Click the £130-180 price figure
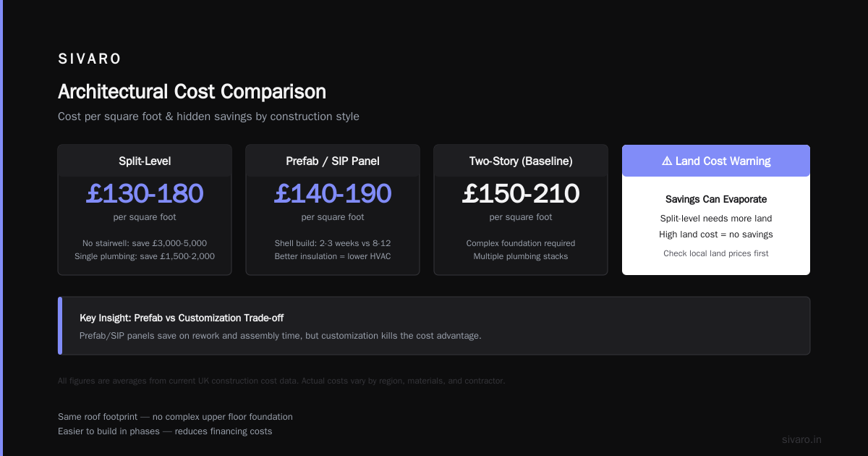 click(145, 193)
